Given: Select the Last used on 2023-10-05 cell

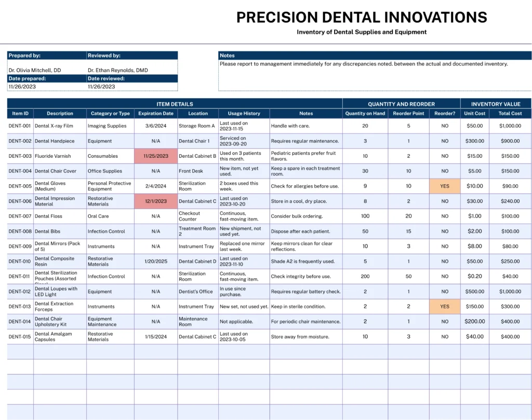Looking at the screenshot, I should (244, 336).
